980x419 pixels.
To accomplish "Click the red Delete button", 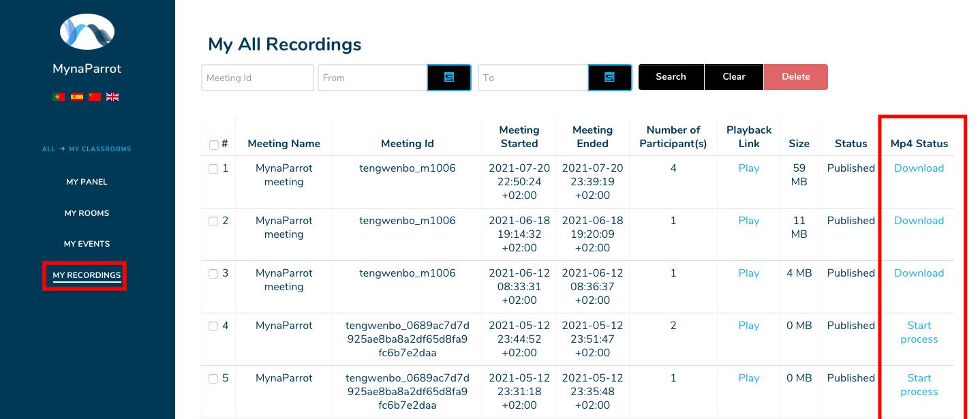I will 796,77.
